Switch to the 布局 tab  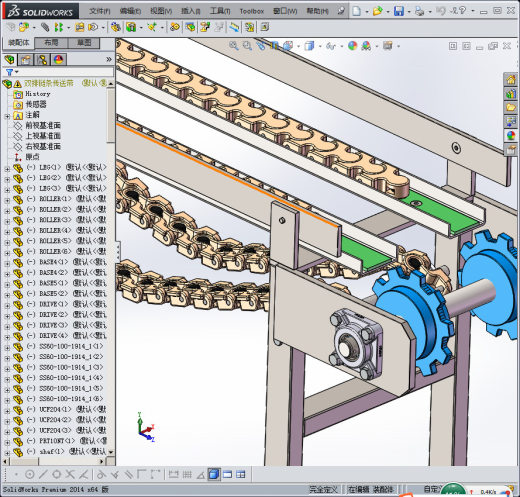tap(51, 43)
